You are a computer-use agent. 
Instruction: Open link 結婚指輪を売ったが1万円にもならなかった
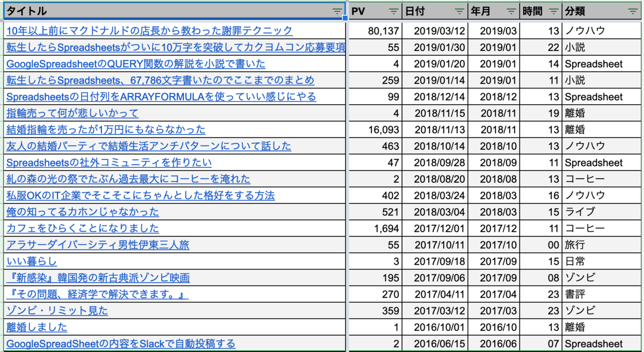click(106, 130)
